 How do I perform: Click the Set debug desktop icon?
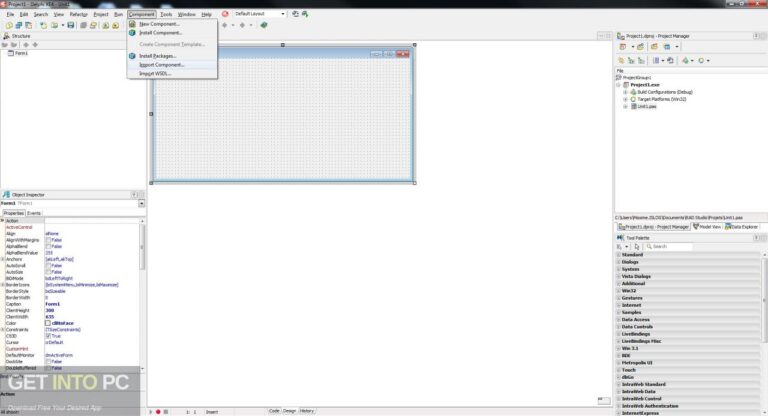point(305,14)
